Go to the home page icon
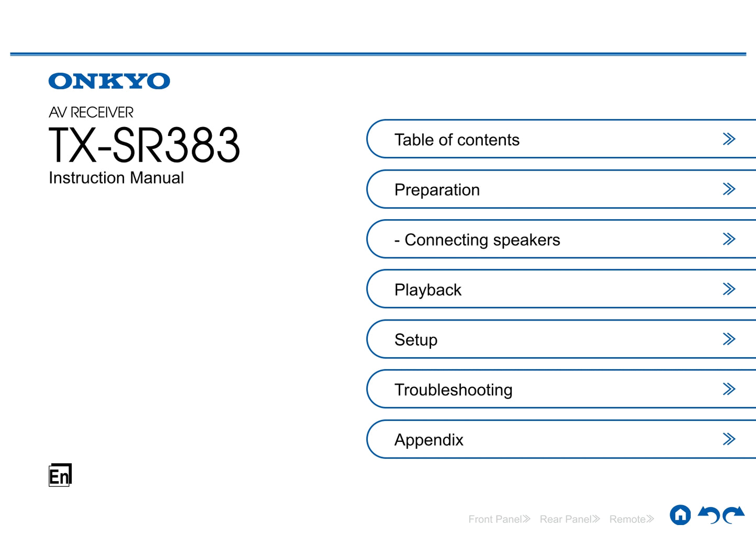 coord(680,515)
